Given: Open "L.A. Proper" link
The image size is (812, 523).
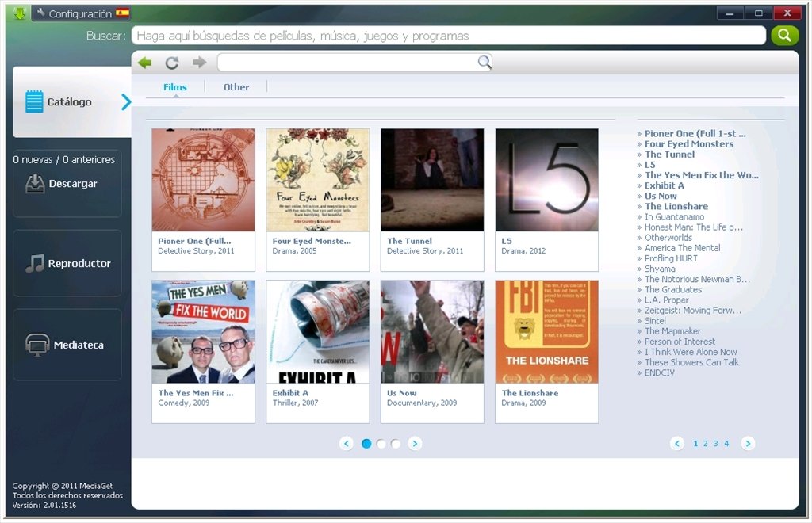Looking at the screenshot, I should point(666,300).
